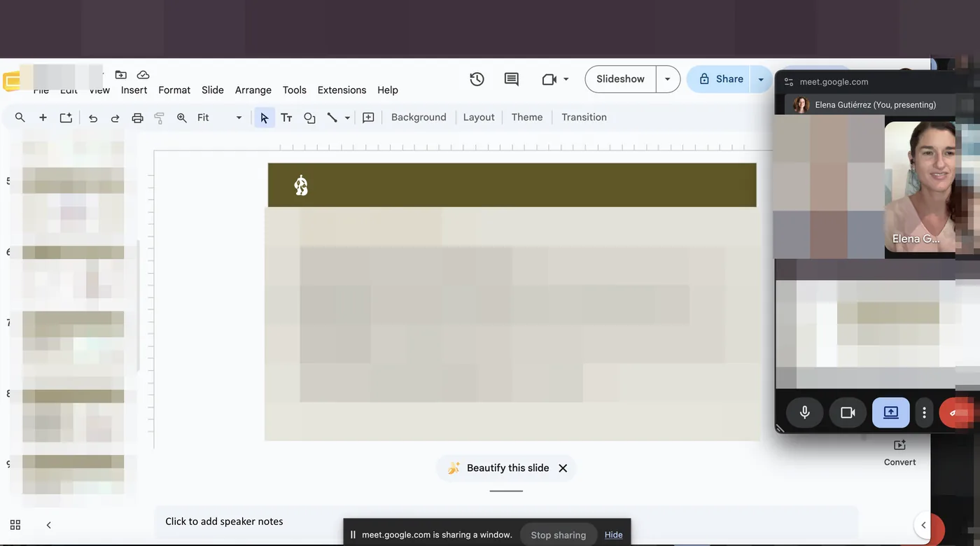This screenshot has width=980, height=546.
Task: Click the move to folder icon
Action: click(121, 75)
